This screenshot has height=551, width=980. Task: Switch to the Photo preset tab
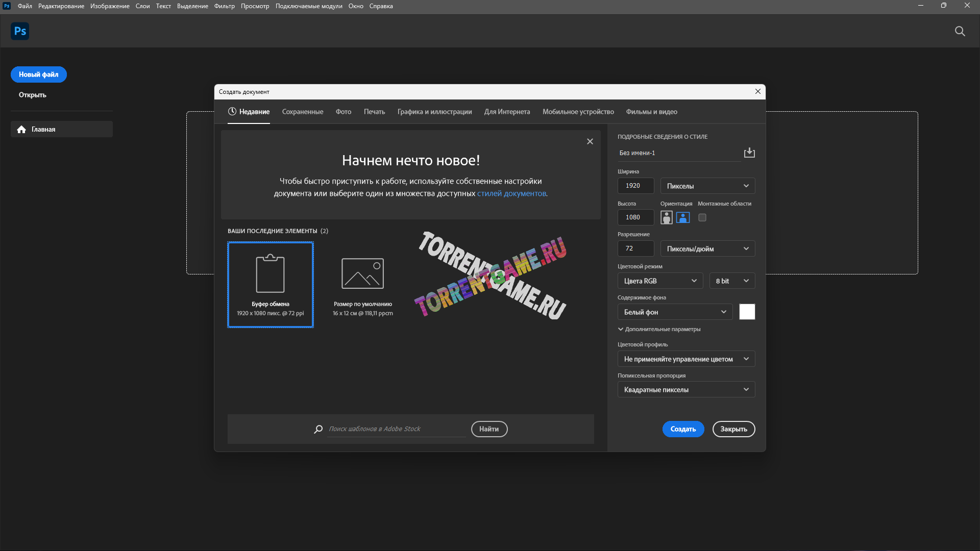(343, 112)
